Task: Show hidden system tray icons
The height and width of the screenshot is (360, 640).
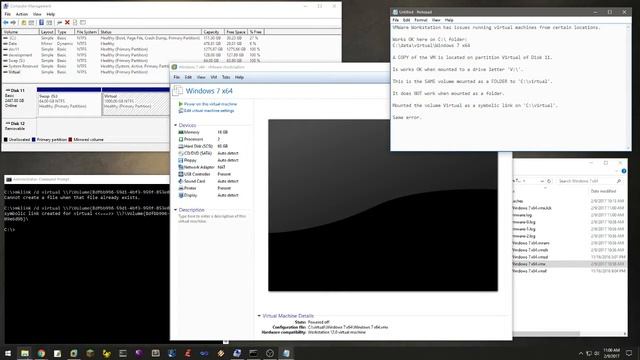Action: pos(580,353)
